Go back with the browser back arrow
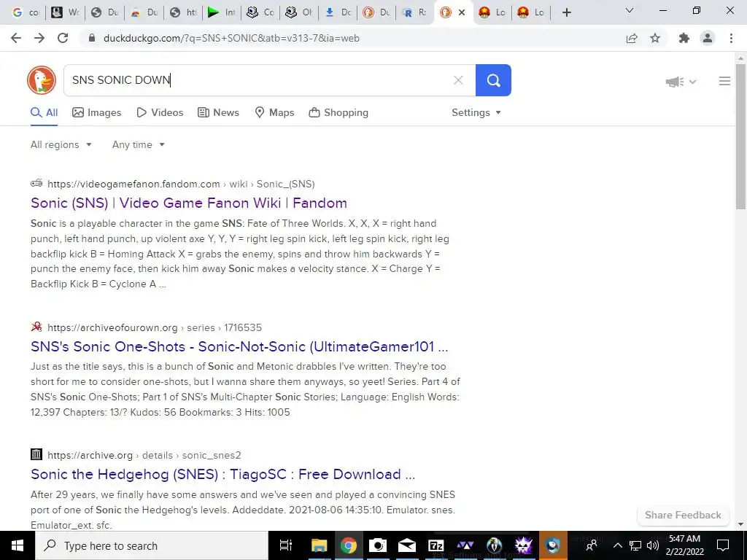The height and width of the screenshot is (560, 747). pyautogui.click(x=16, y=38)
